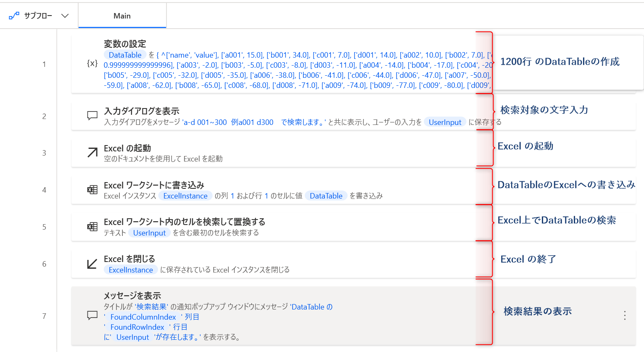Screen dimensions: 644x352
Task: Click the FoundColumnIndex variable in step 7
Action: coord(143,317)
